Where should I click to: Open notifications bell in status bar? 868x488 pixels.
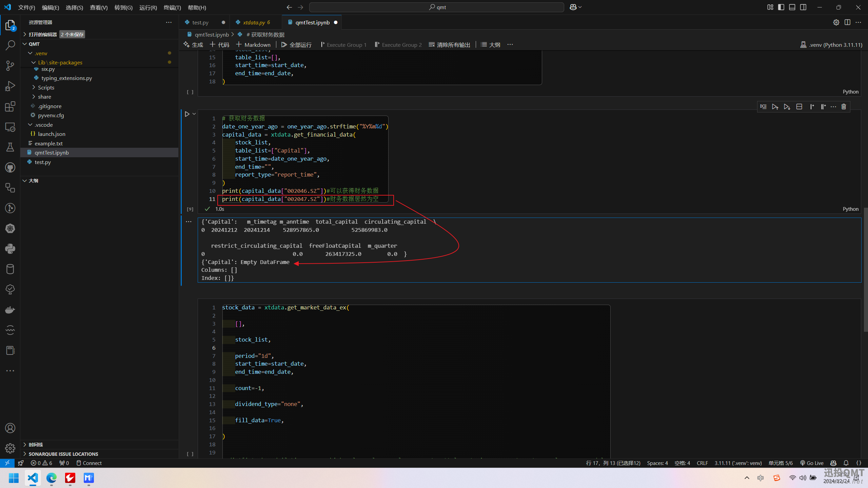(x=846, y=463)
